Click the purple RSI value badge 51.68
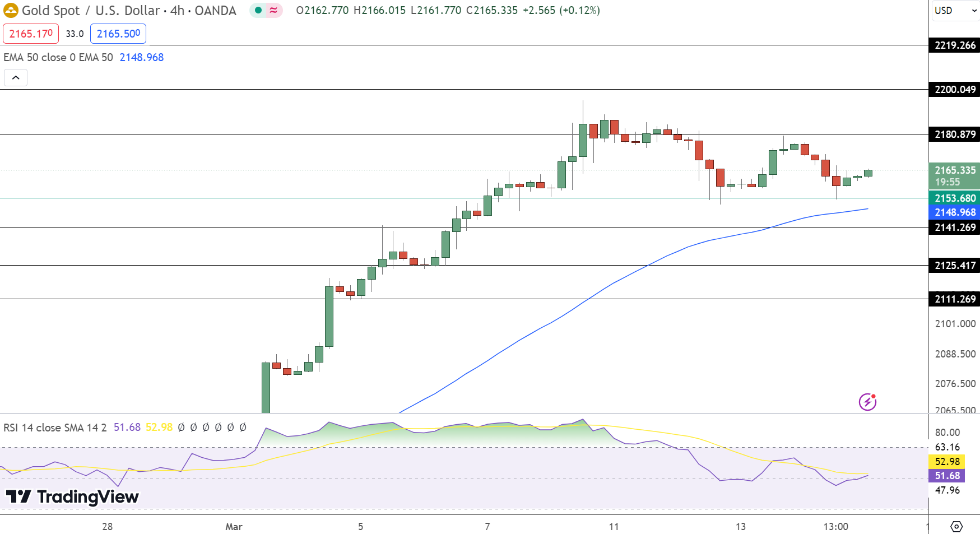The image size is (980, 534). coord(948,476)
